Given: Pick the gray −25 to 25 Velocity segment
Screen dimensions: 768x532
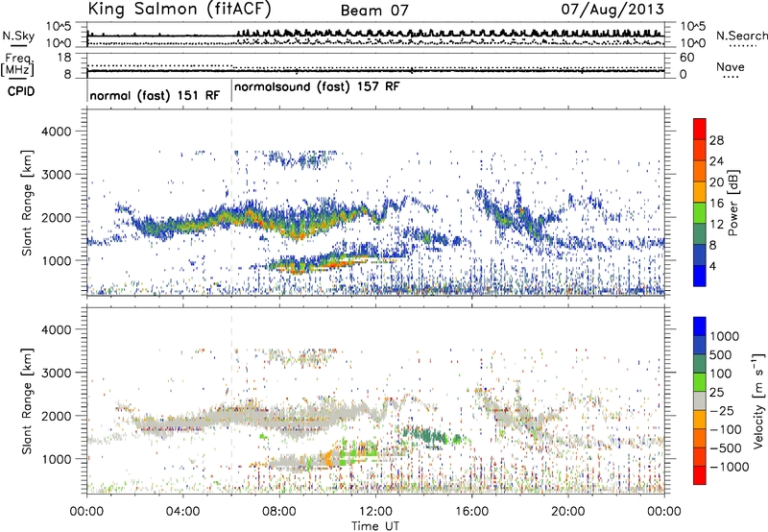Looking at the screenshot, I should coord(700,401).
